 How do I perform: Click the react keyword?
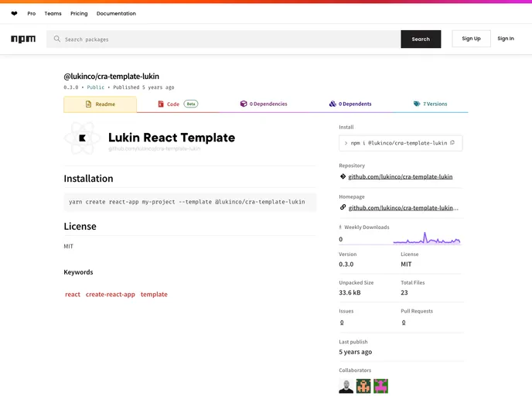73,294
